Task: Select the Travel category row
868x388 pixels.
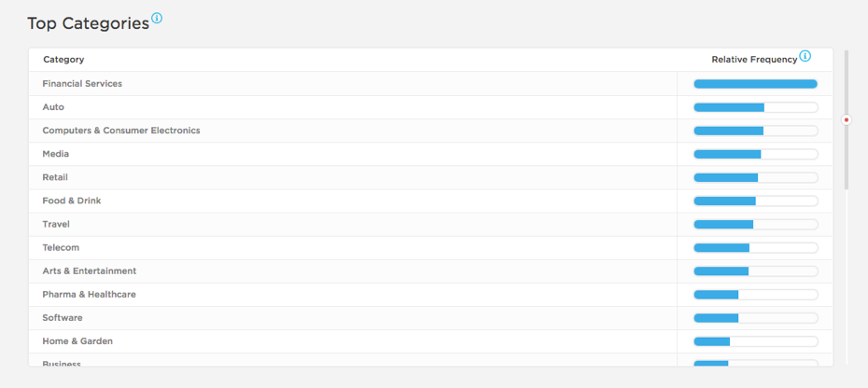Action: [56, 225]
